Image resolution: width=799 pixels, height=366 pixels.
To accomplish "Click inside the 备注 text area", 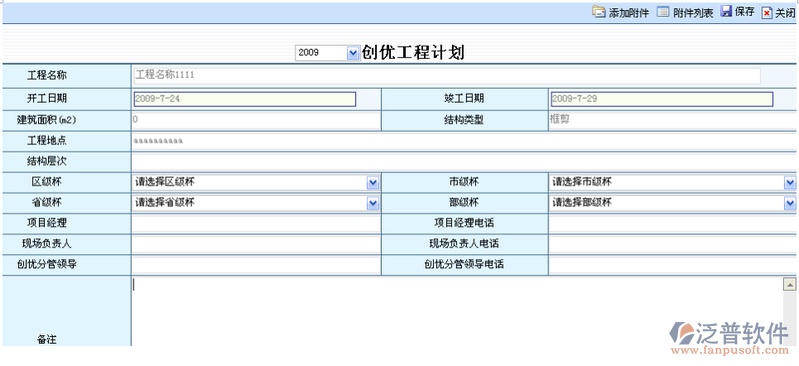I will (457, 311).
